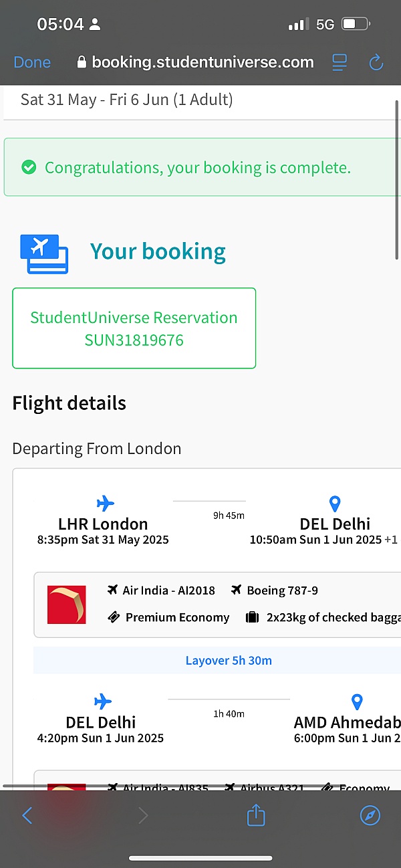Tap the AMD Ahmedabad location pin icon
The image size is (401, 868).
(357, 701)
